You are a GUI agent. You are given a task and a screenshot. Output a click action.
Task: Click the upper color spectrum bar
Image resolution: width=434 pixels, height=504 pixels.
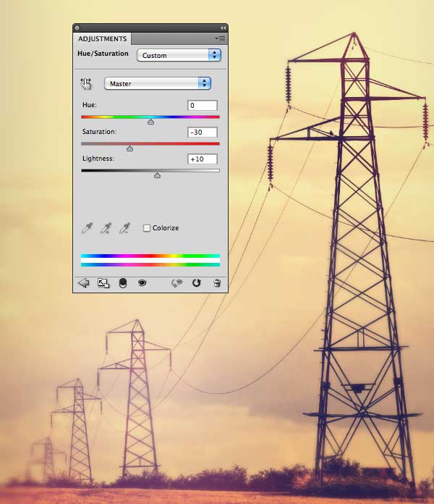[150, 256]
